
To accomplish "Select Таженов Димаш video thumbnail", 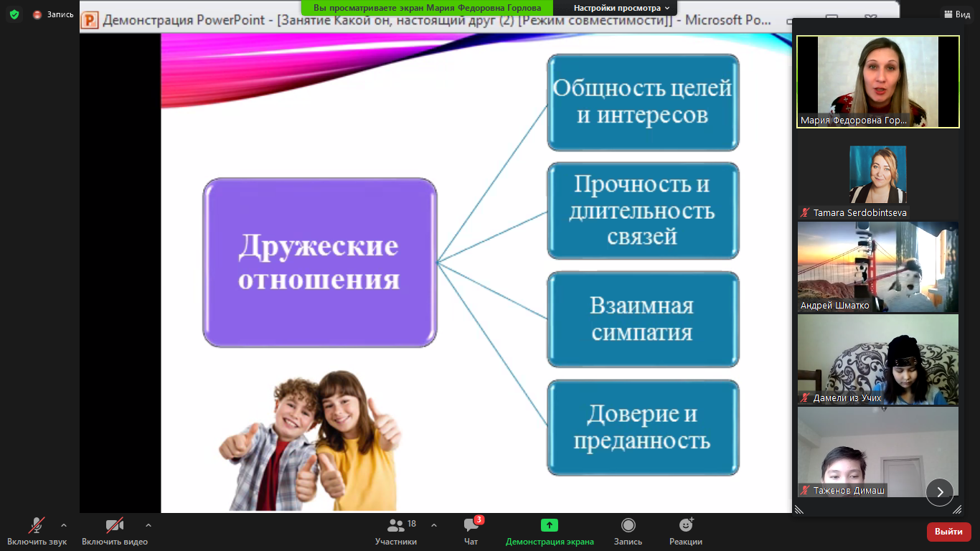I will (x=878, y=452).
